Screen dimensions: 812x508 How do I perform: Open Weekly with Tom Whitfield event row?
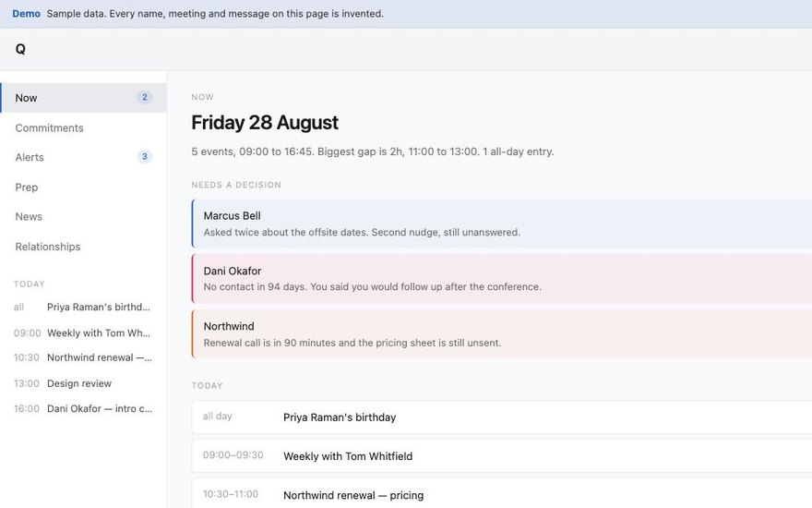tap(502, 455)
